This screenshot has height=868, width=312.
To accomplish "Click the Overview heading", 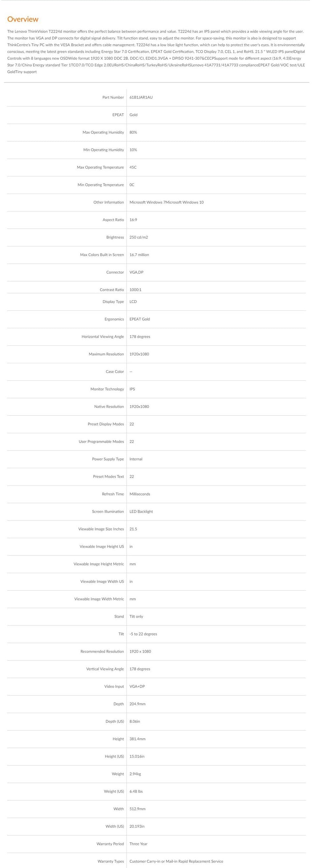I will [22, 19].
